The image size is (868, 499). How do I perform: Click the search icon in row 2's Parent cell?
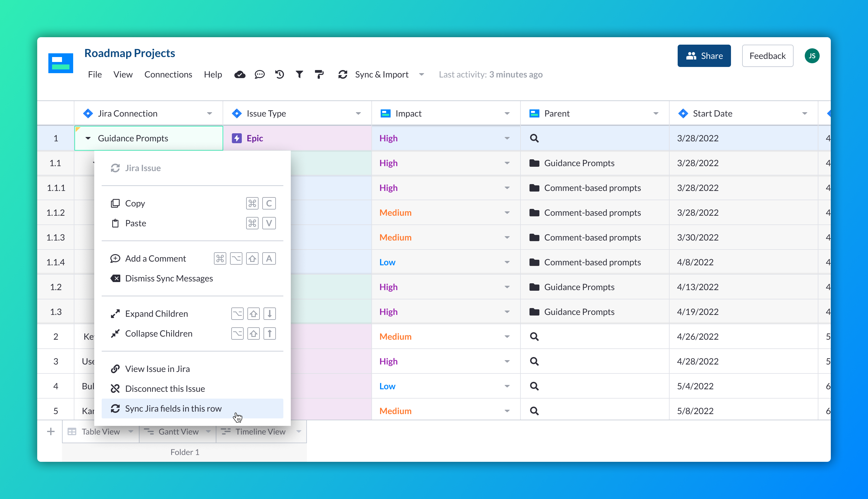pyautogui.click(x=534, y=336)
